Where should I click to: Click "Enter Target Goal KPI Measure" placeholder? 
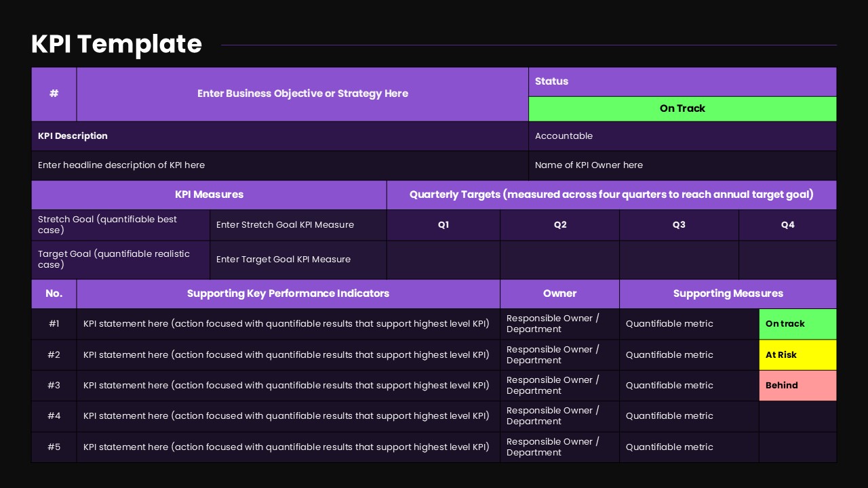(283, 259)
